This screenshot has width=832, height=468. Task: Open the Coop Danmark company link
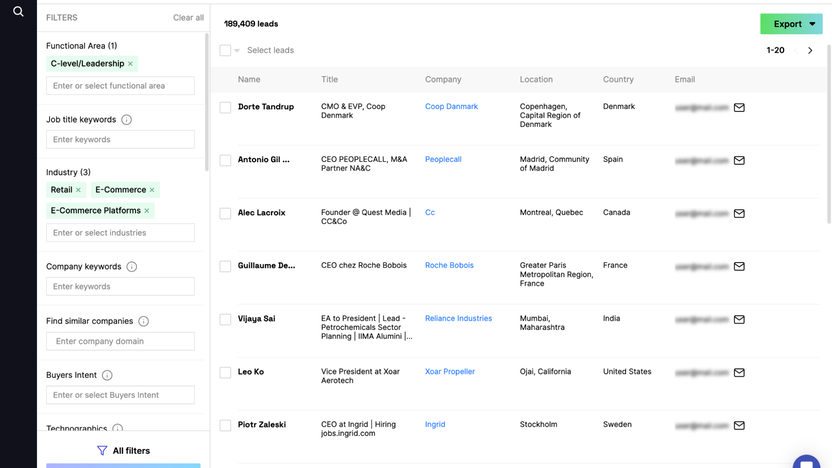click(x=451, y=107)
